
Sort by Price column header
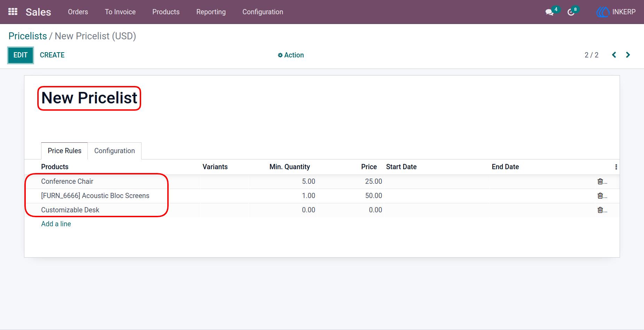[x=369, y=167]
